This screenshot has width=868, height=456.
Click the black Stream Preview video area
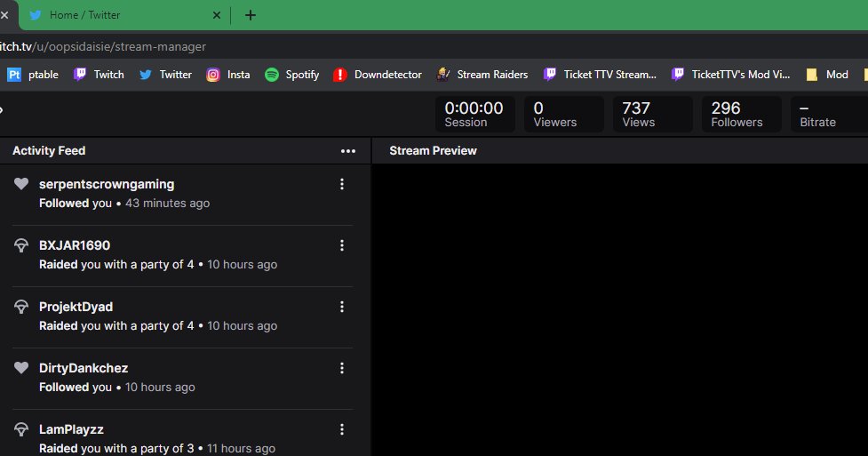click(x=619, y=310)
